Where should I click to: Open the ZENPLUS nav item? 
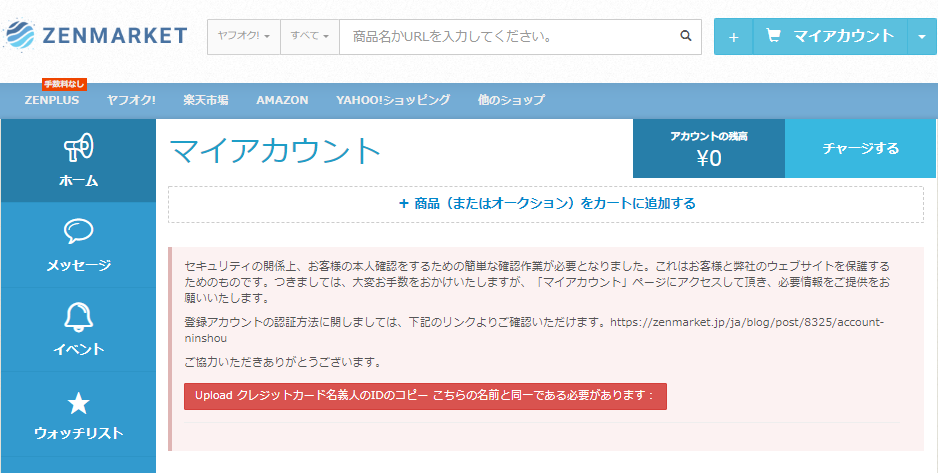[52, 100]
